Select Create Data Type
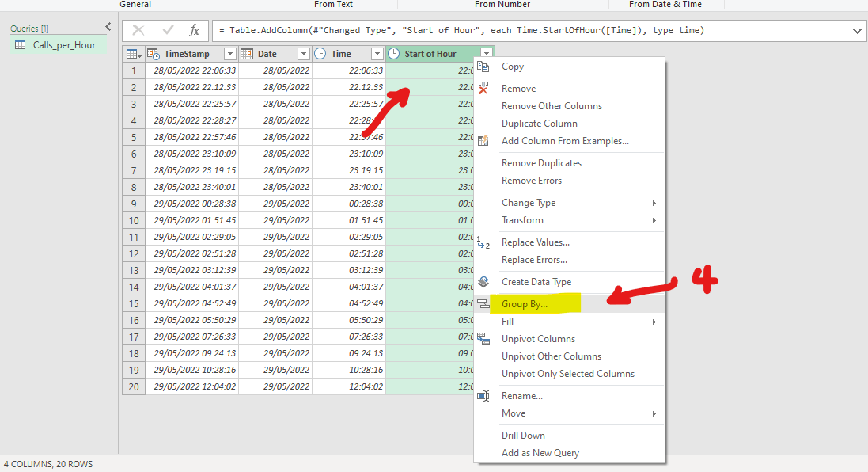This screenshot has height=472, width=868. pos(536,282)
